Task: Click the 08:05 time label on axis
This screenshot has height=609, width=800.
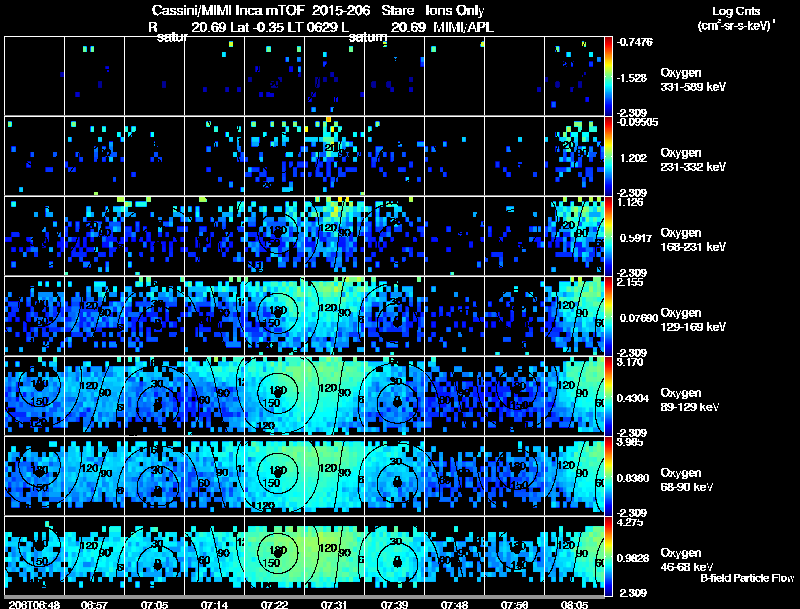Action: pos(574,604)
